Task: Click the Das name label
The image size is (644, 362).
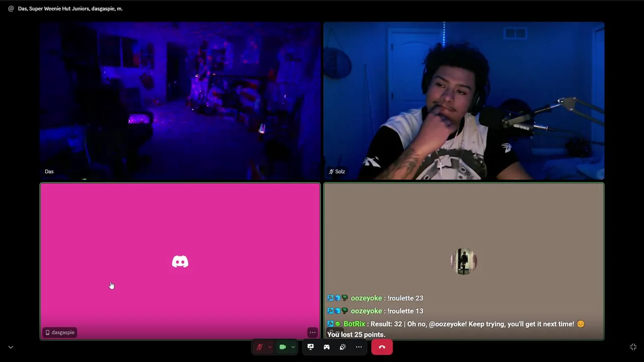Action: [x=49, y=171]
